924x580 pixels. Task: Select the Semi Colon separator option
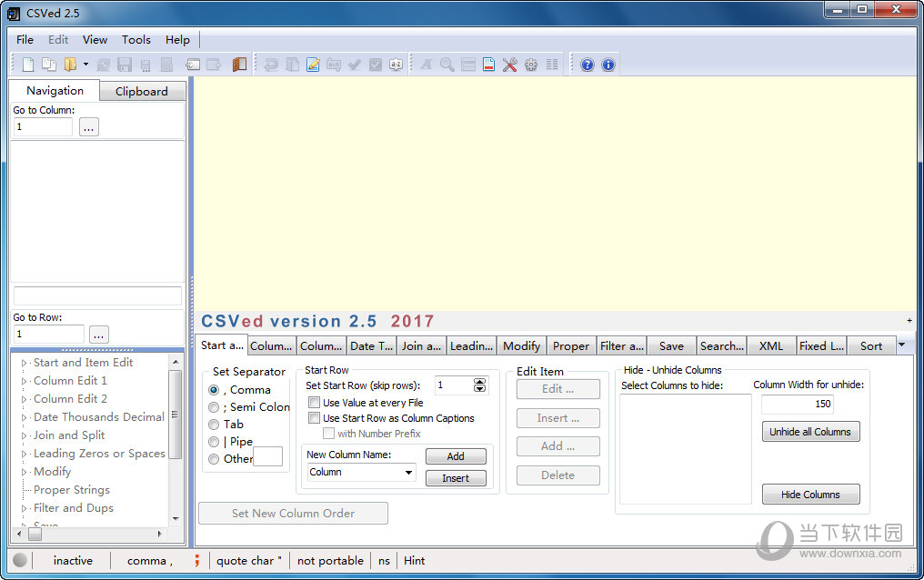tap(214, 407)
